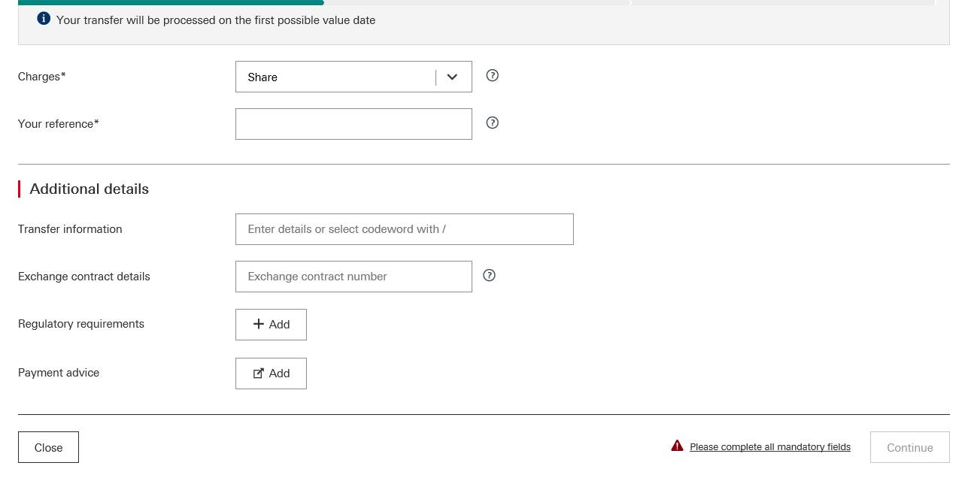Viewport: 980px width, 493px height.
Task: Open the Charges combo box showing Share
Action: [335, 77]
